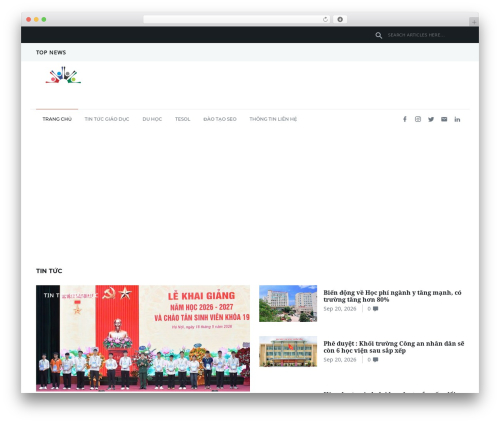Image resolution: width=500 pixels, height=423 pixels.
Task: Open thumbnail of Công an nhân dân article
Action: [x=288, y=351]
